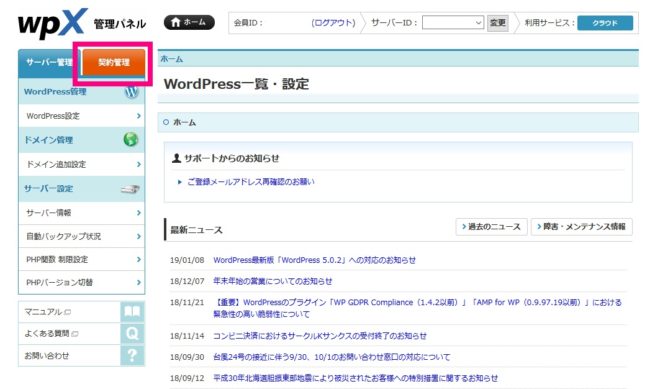Click the book icon for マニュアル
650x389 pixels.
pyautogui.click(x=132, y=312)
